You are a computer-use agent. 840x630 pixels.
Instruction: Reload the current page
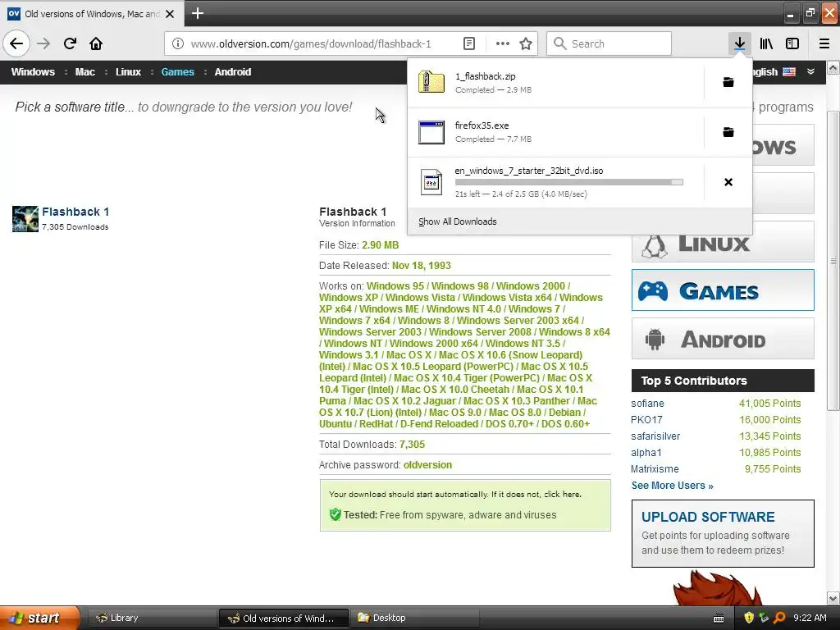[x=70, y=43]
